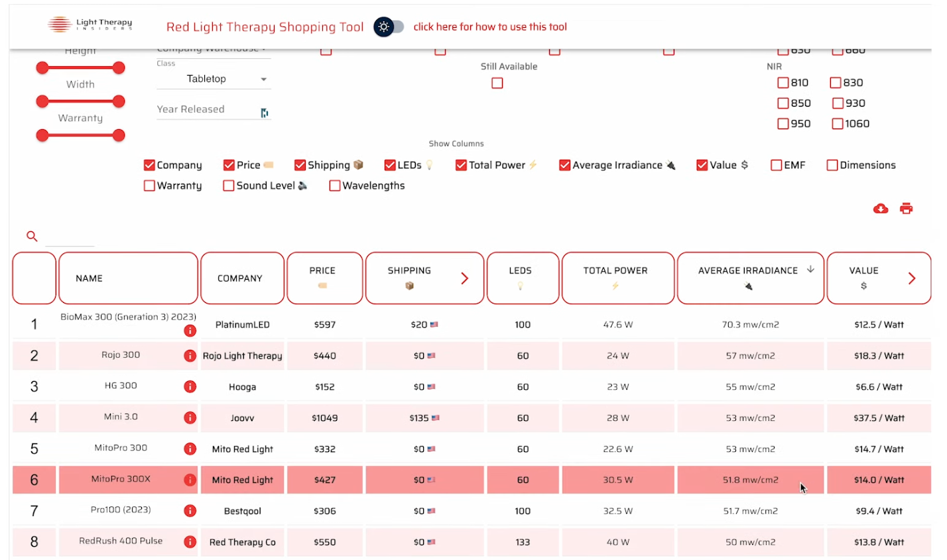
Task: Sort by the PRICE column header
Action: click(x=325, y=278)
